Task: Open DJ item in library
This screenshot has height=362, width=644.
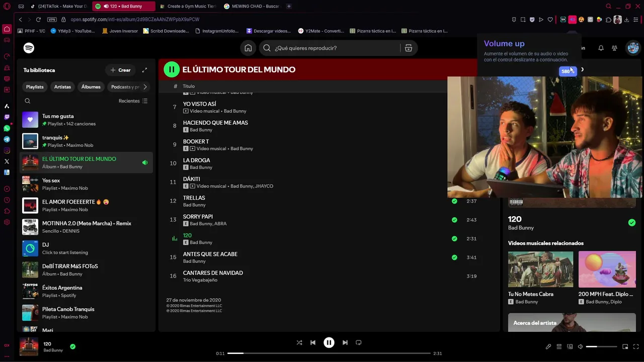Action: (87, 248)
